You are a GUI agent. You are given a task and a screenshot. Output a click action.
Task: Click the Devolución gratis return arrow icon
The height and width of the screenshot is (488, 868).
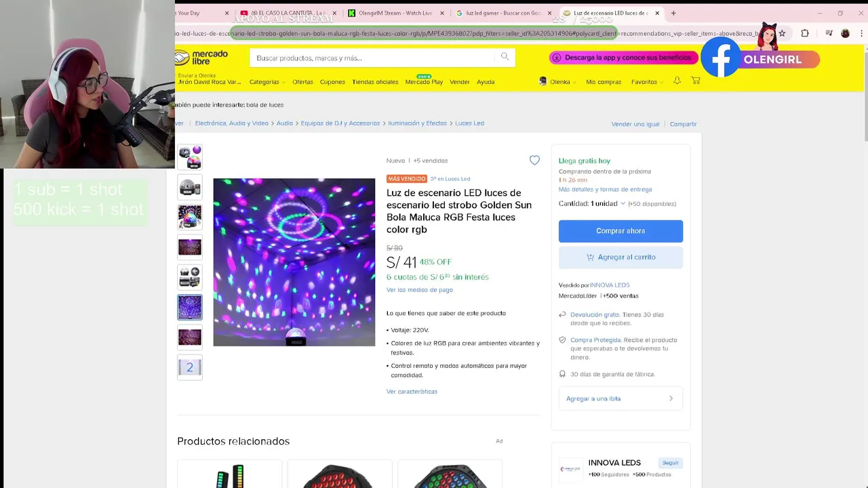[562, 314]
